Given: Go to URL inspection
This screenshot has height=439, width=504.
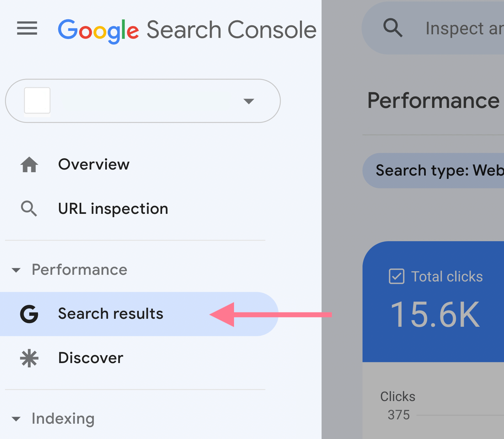Looking at the screenshot, I should coord(113,209).
